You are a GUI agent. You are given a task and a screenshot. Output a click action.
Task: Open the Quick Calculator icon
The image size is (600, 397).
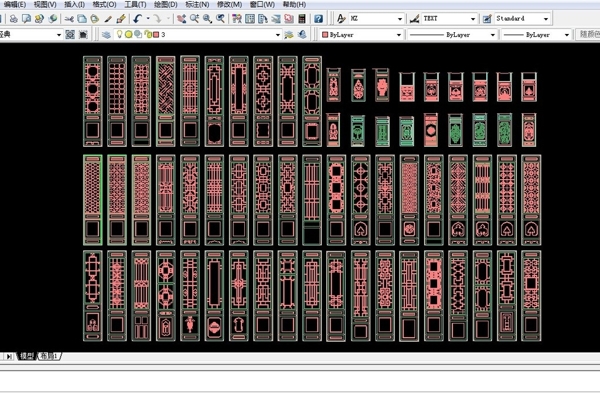pos(302,18)
